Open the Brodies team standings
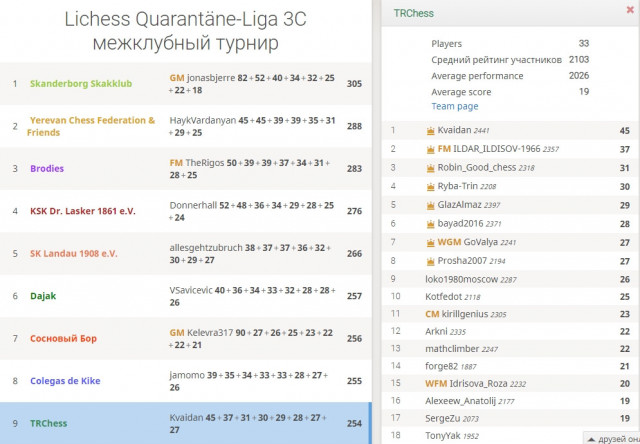 pos(186,169)
